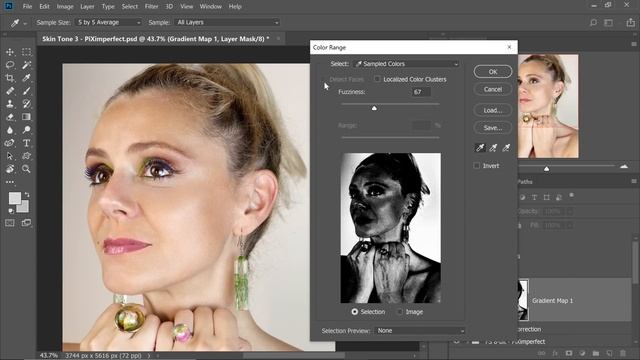Screen dimensions: 640x360
Task: Choose the Image radio button
Action: point(400,311)
